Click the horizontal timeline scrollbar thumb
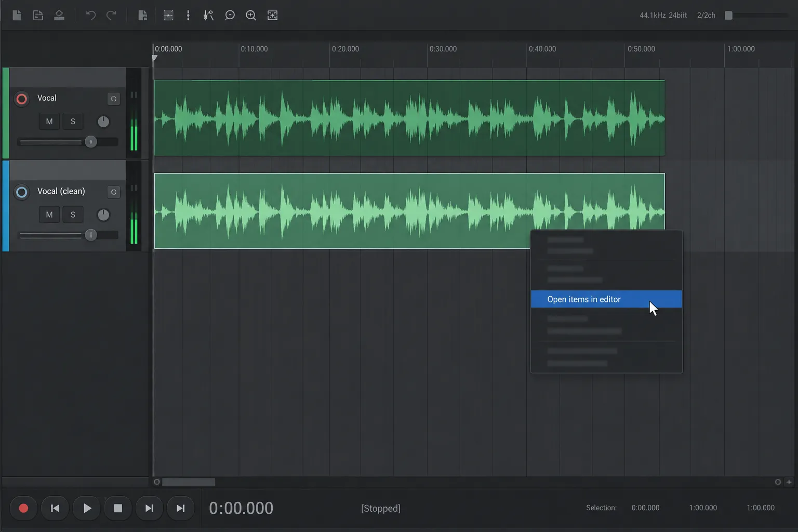798x532 pixels. click(189, 482)
